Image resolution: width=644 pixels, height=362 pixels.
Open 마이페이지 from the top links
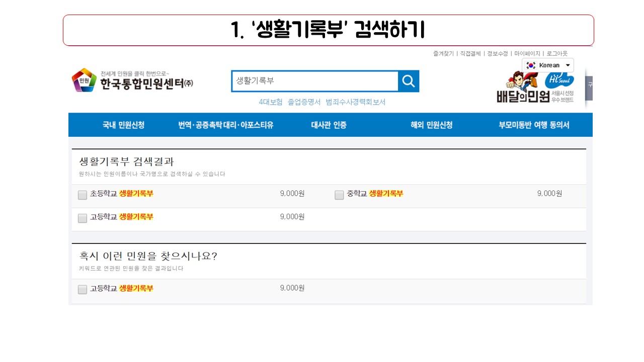[527, 53]
